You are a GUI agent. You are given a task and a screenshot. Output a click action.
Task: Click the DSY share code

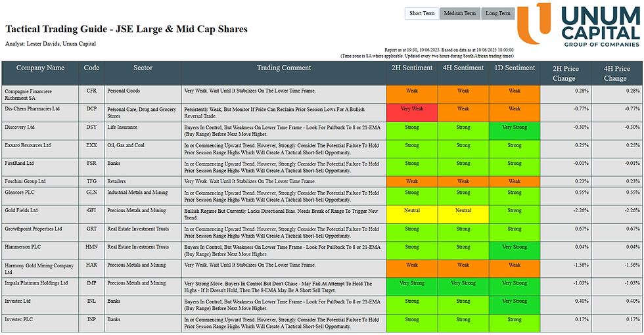[x=91, y=127]
